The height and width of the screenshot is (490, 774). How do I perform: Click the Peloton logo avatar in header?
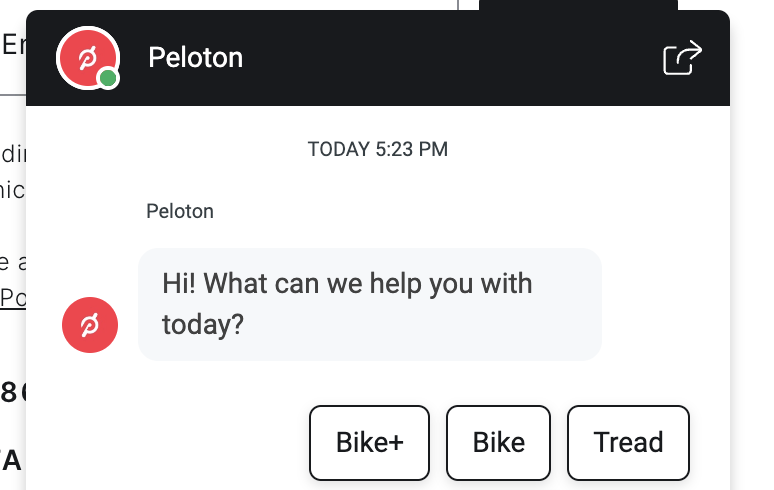(x=88, y=58)
